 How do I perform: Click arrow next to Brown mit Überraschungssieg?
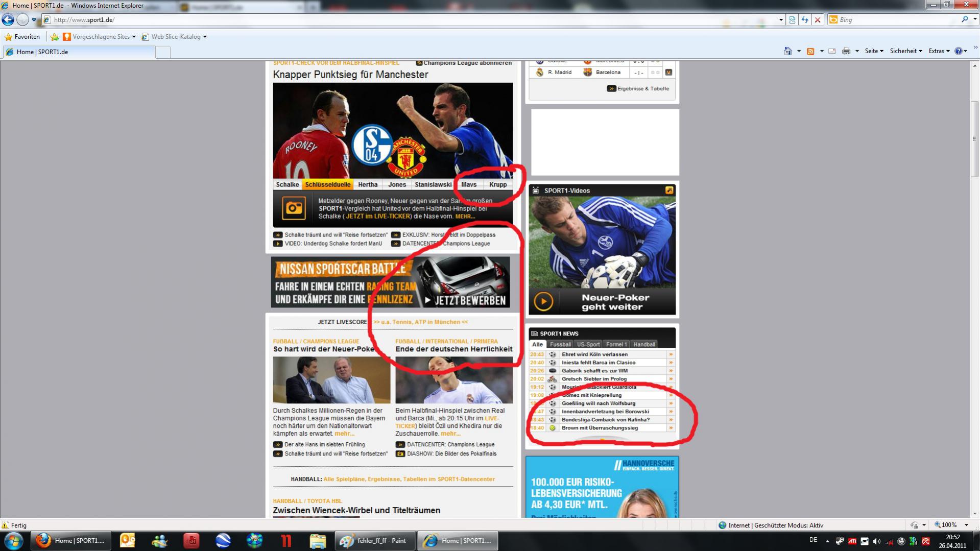pyautogui.click(x=671, y=428)
